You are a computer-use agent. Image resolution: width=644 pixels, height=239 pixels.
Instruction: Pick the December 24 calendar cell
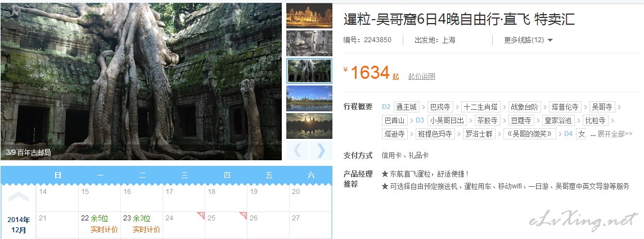coord(184,224)
